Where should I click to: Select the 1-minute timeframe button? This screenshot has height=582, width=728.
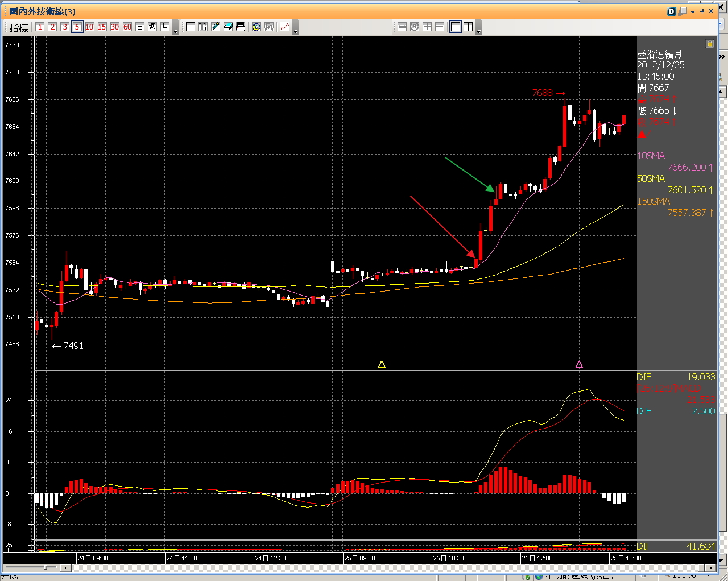click(x=40, y=27)
